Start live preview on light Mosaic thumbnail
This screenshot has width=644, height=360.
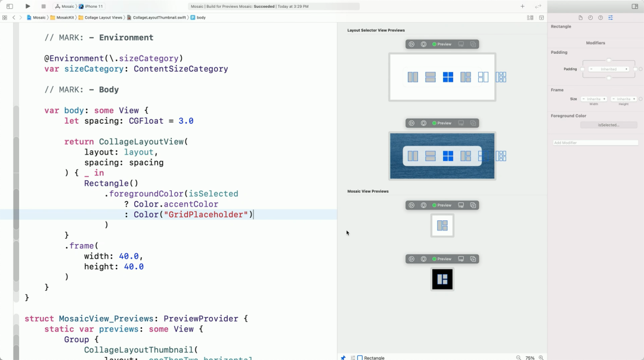click(x=411, y=205)
